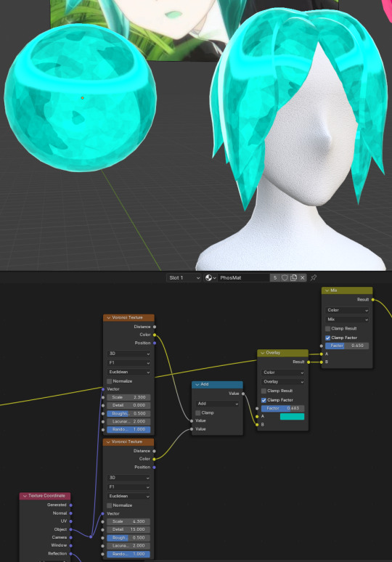This screenshot has height=562, width=392.
Task: Click the Overlay node B input socket
Action: [x=257, y=425]
